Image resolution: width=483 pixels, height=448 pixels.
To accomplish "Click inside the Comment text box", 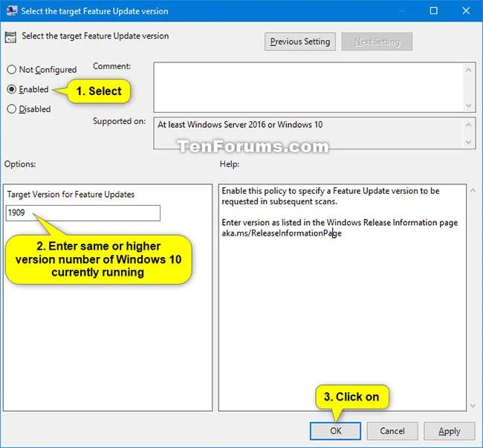I will [x=308, y=88].
